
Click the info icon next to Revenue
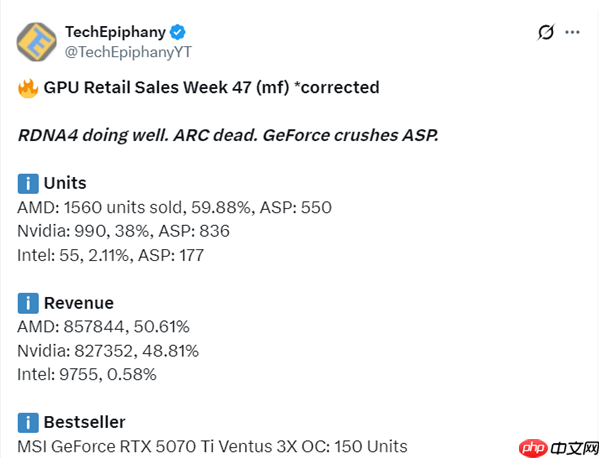click(x=27, y=303)
